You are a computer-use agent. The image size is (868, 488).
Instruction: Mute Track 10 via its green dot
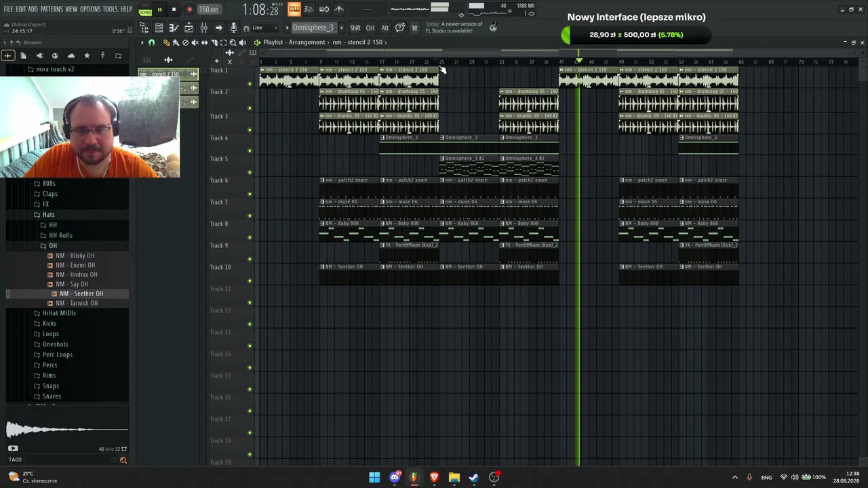click(250, 281)
